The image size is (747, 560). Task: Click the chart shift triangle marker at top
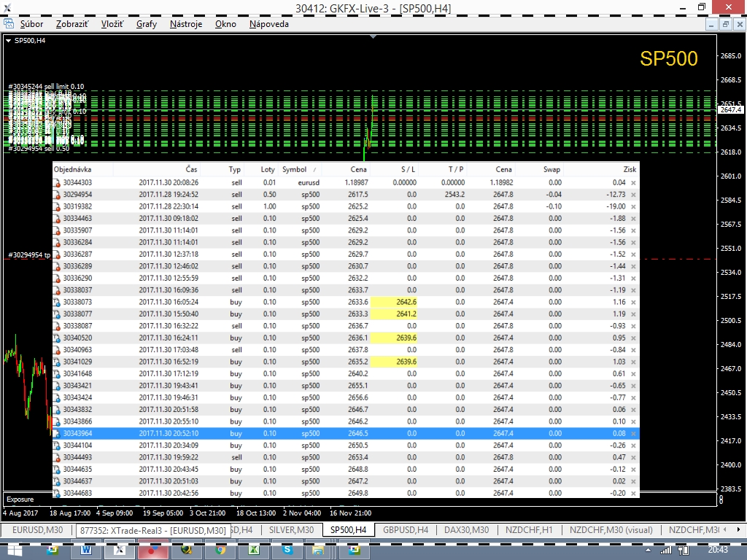point(373,36)
